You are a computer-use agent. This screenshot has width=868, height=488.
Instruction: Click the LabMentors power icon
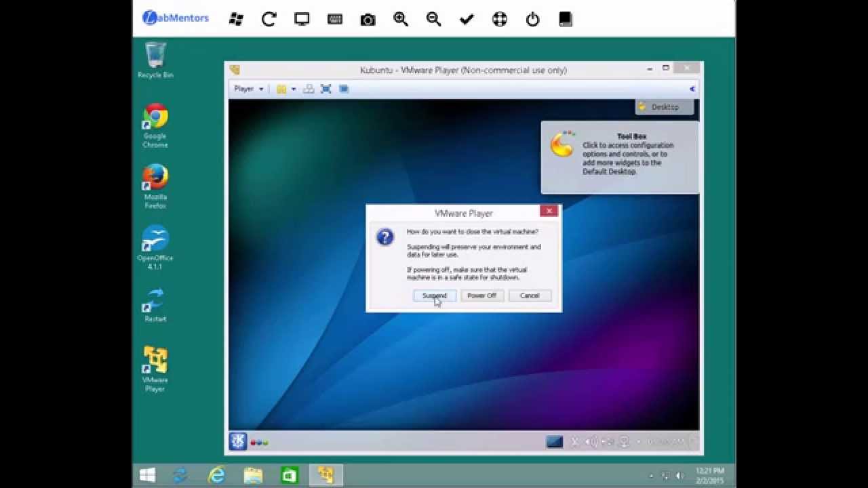pos(533,19)
